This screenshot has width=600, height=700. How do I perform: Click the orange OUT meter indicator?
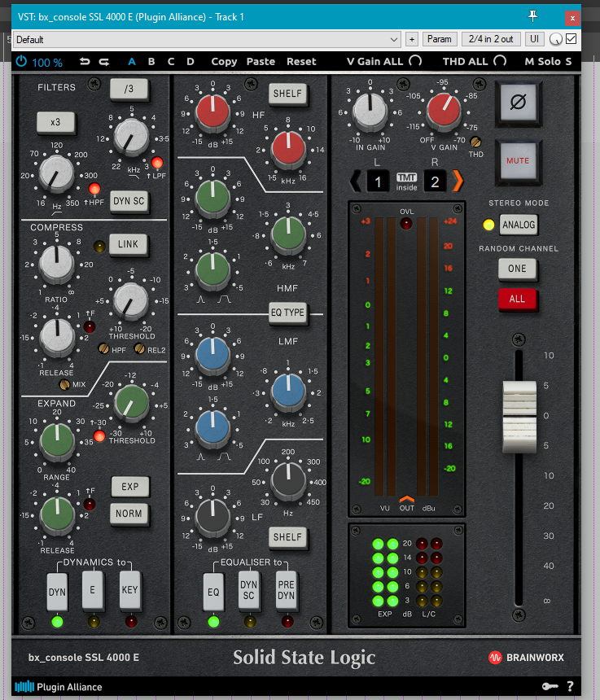(x=407, y=499)
